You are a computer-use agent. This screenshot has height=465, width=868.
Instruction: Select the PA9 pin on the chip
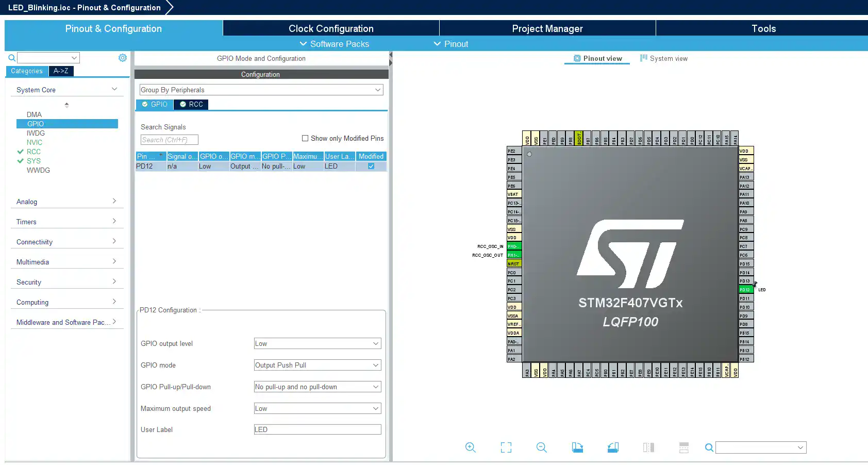[746, 212]
